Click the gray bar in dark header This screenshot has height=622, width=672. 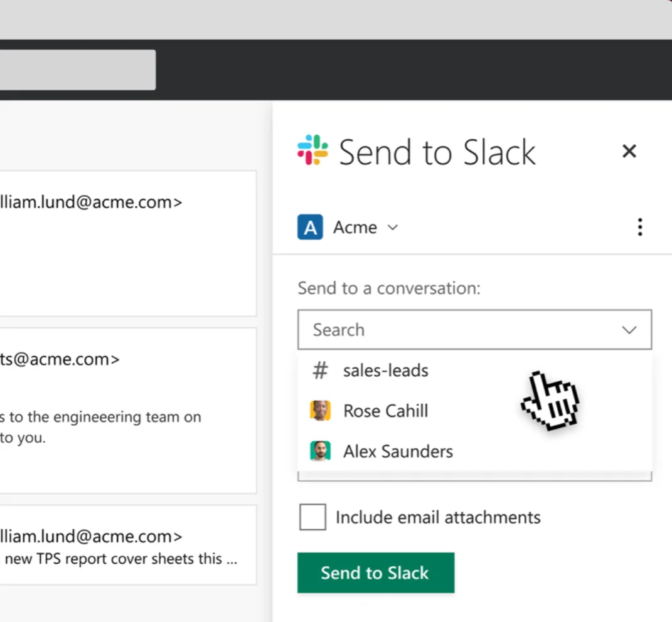coord(78,70)
